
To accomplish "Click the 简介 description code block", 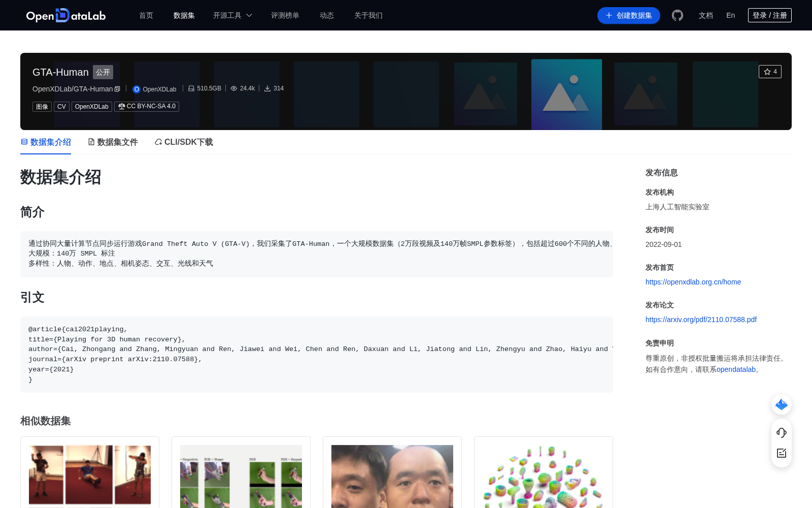I will pos(317,254).
